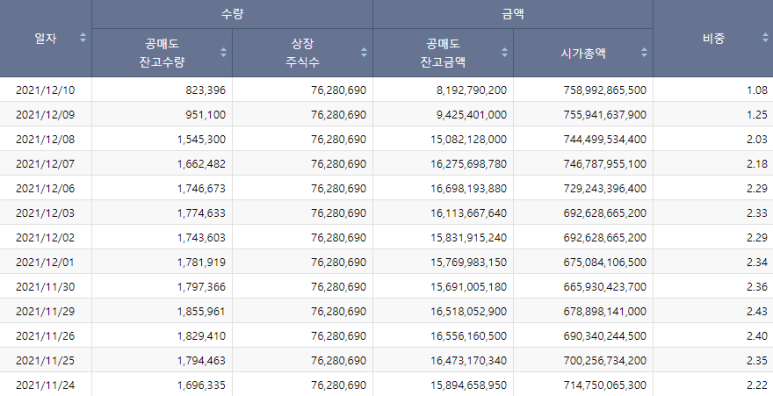Click short balance quantity 1,662,482
The image size is (773, 396).
pyautogui.click(x=202, y=164)
